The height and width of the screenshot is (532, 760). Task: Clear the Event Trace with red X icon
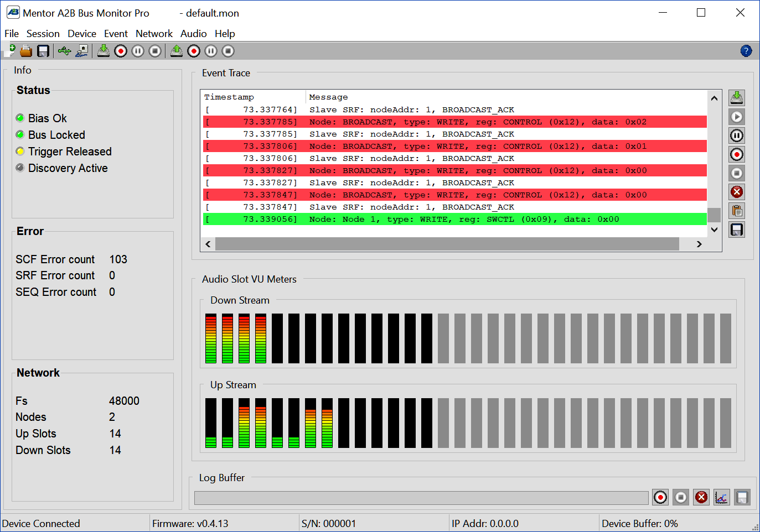coord(737,192)
